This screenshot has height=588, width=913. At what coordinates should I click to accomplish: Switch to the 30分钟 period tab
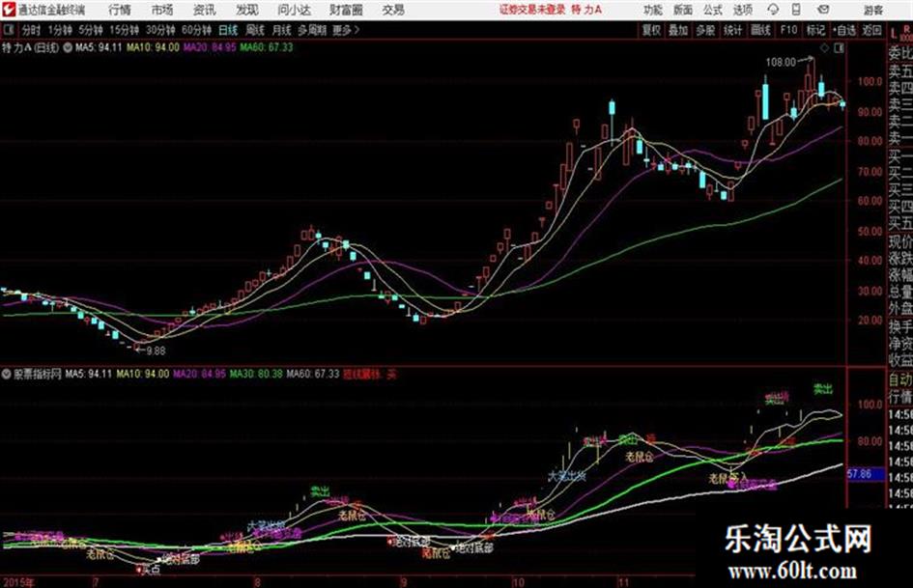pyautogui.click(x=160, y=30)
